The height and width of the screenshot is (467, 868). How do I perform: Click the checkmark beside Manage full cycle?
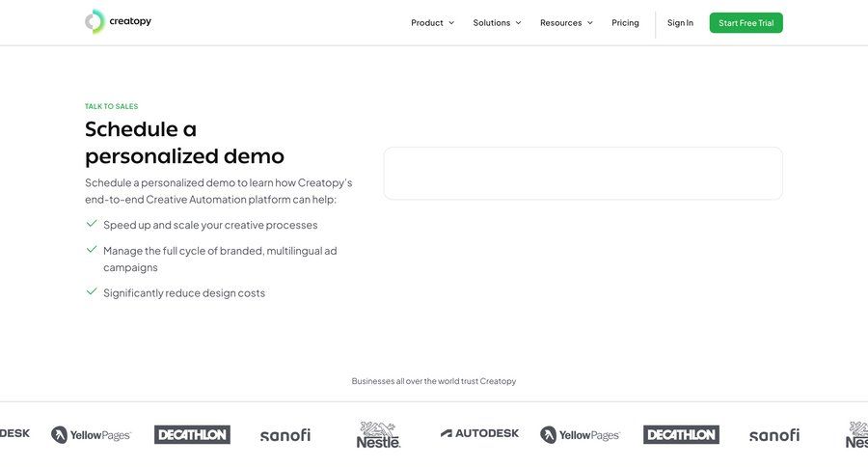[92, 250]
